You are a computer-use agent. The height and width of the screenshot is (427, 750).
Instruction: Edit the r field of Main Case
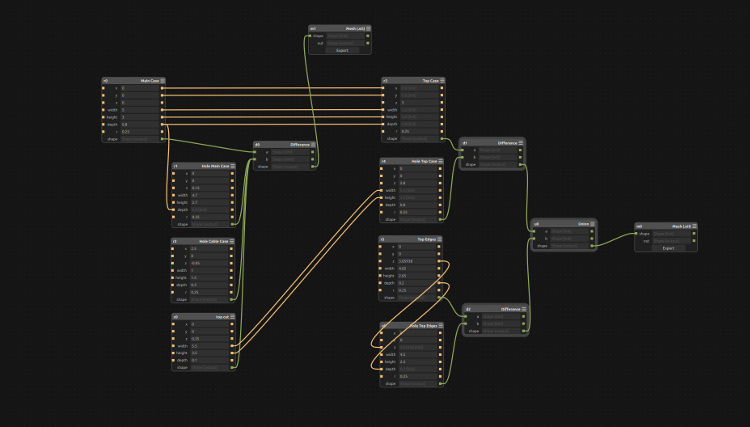click(x=140, y=131)
